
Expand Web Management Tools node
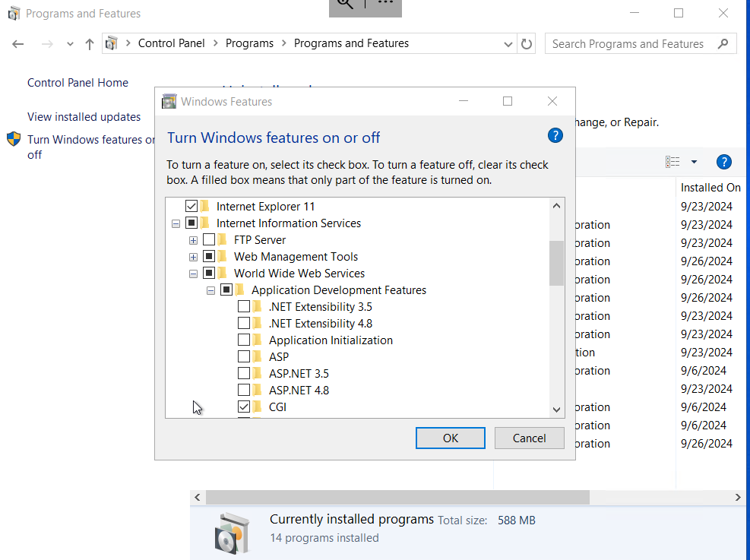pyautogui.click(x=193, y=258)
